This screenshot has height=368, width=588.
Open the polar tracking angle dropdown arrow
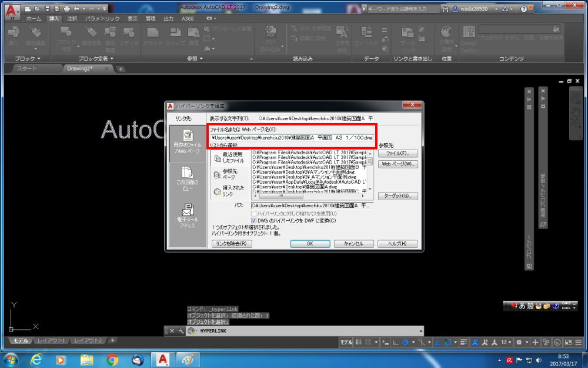[x=413, y=342]
